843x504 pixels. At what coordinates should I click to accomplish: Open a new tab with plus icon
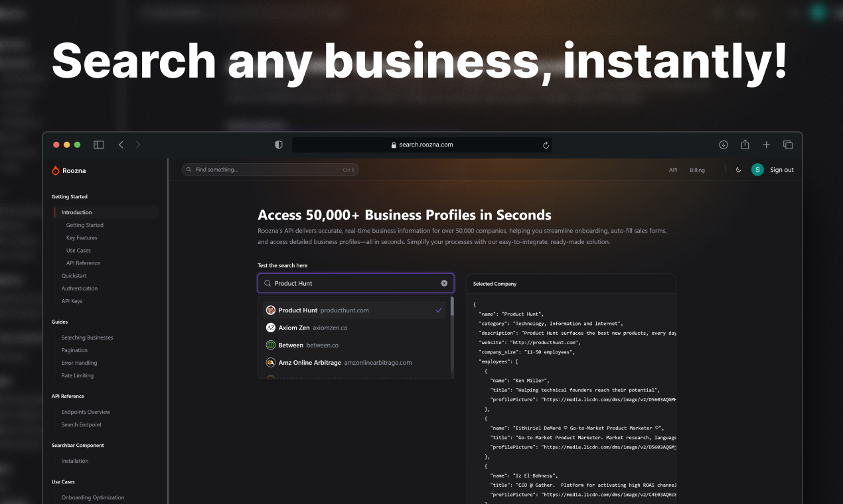(x=766, y=145)
